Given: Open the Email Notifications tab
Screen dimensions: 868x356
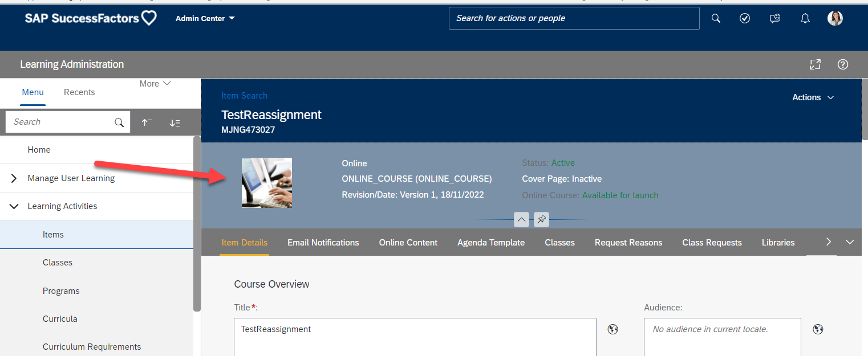Looking at the screenshot, I should pyautogui.click(x=323, y=243).
